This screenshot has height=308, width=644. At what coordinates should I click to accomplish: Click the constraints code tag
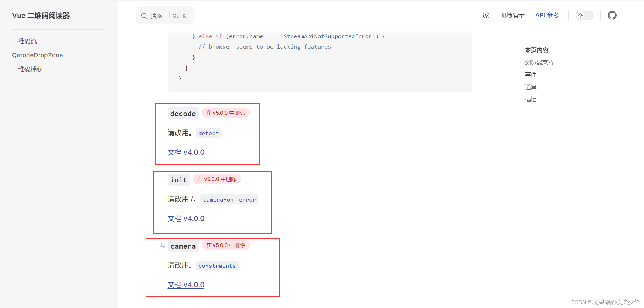[x=217, y=266]
